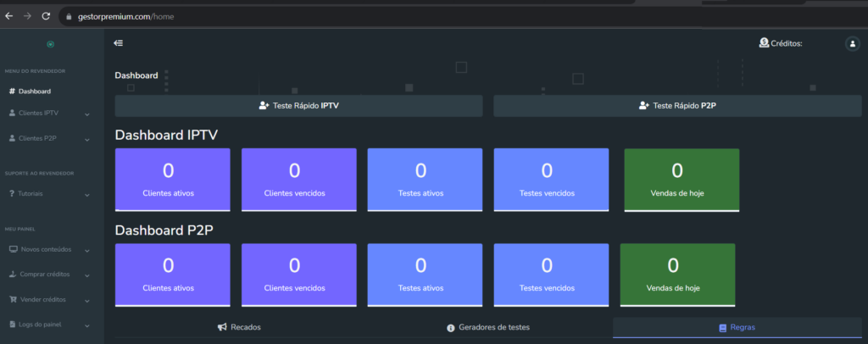
Task: Expand the Comprar créditos chevron
Action: pos(87,275)
